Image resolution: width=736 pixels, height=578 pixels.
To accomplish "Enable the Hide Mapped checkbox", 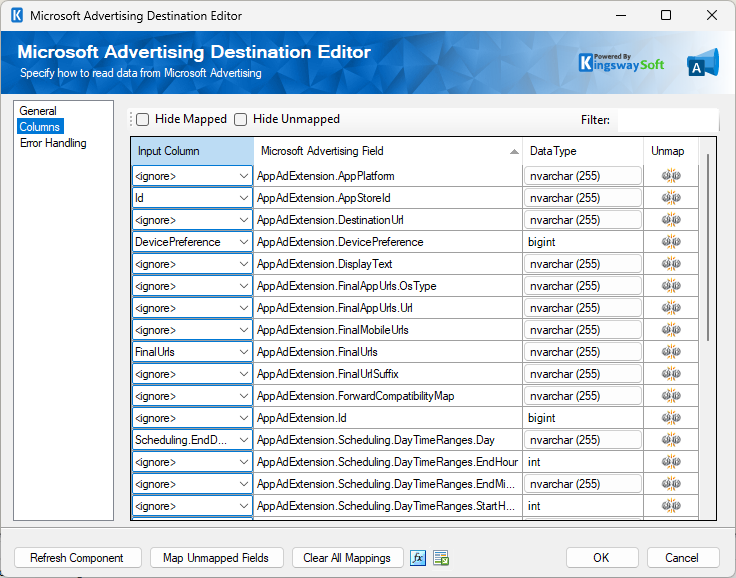I will click(x=143, y=119).
